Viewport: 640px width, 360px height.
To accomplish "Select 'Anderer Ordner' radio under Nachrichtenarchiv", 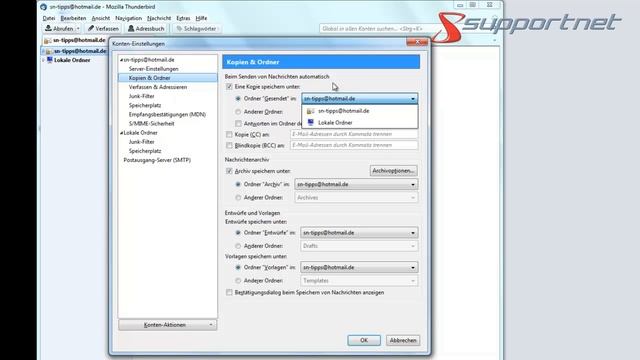I will click(x=238, y=198).
